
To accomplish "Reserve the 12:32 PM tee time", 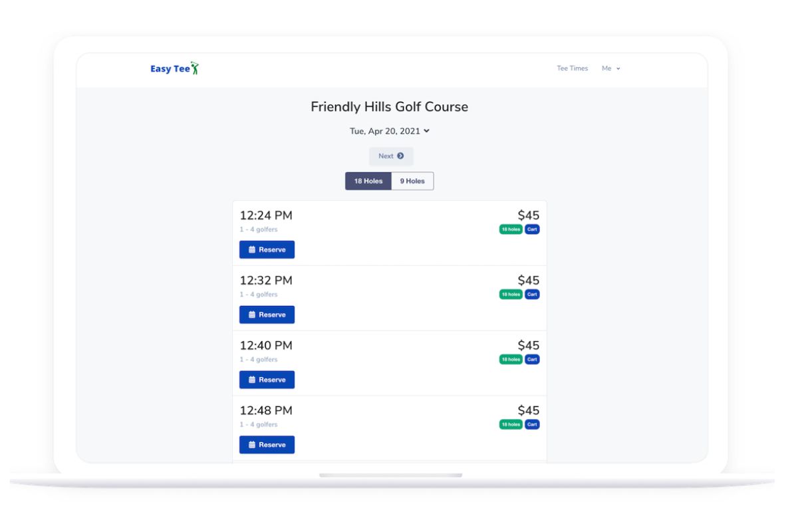I will click(x=267, y=314).
